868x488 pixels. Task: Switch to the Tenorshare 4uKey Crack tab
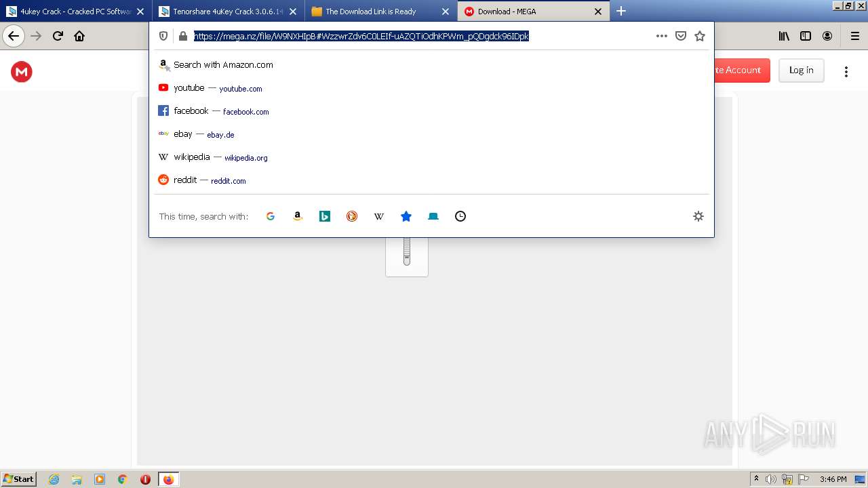pyautogui.click(x=227, y=12)
